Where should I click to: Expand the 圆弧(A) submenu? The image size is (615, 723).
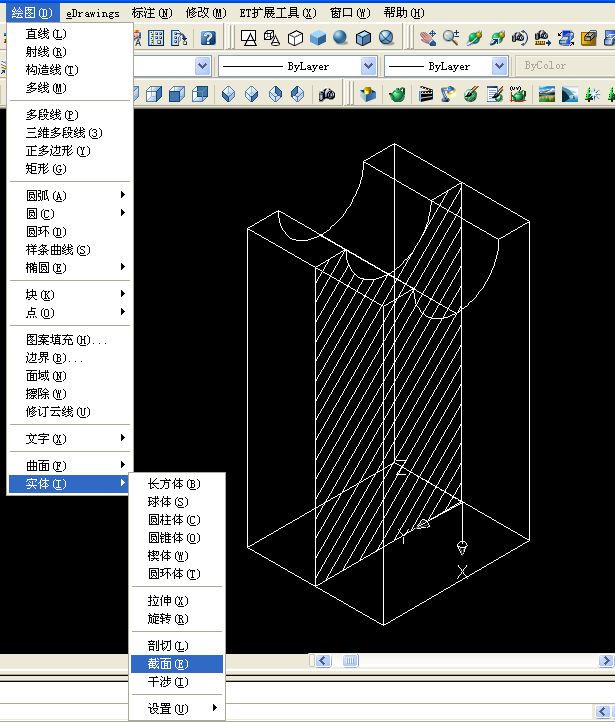point(70,196)
